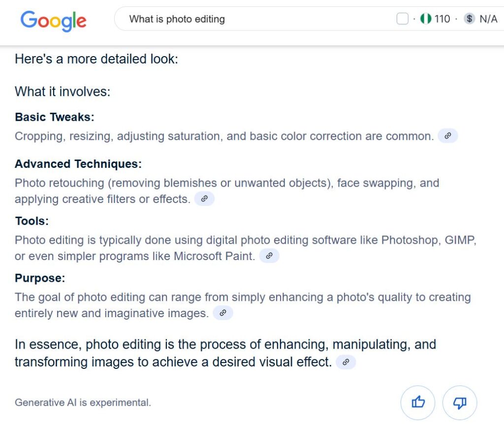Viewport: 504px width, 424px height.
Task: Tick the checkbox inside the search bar
Action: pos(402,19)
